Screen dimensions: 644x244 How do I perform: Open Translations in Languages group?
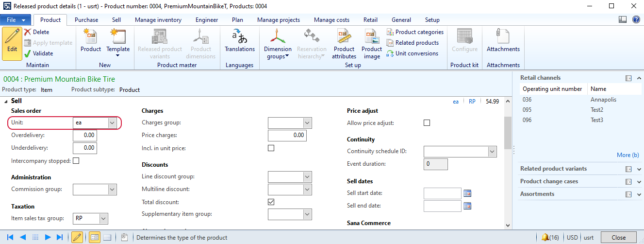(240, 41)
